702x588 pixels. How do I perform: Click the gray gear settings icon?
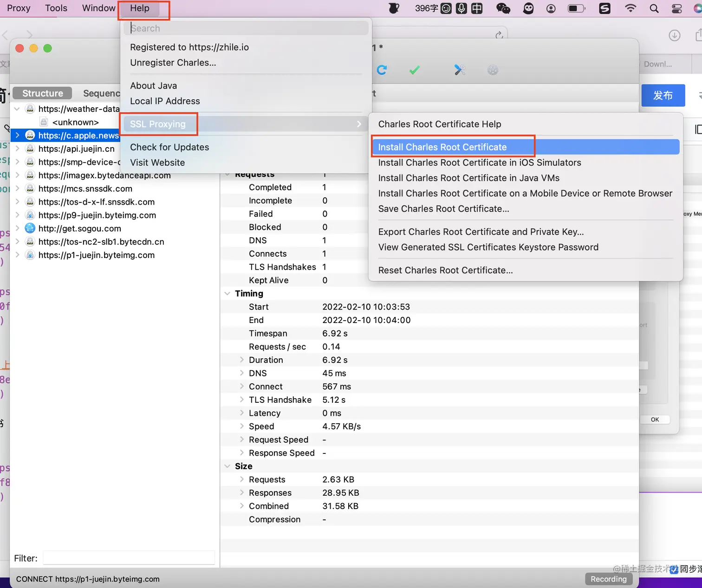pos(493,70)
